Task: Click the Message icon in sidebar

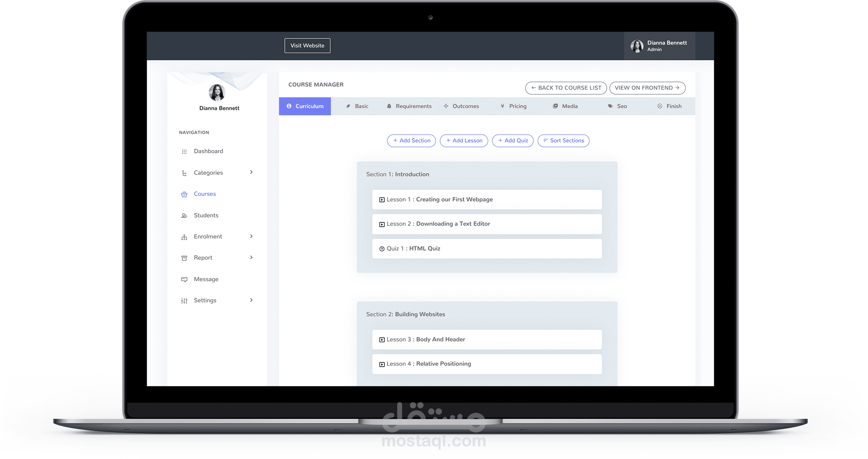Action: (x=184, y=279)
